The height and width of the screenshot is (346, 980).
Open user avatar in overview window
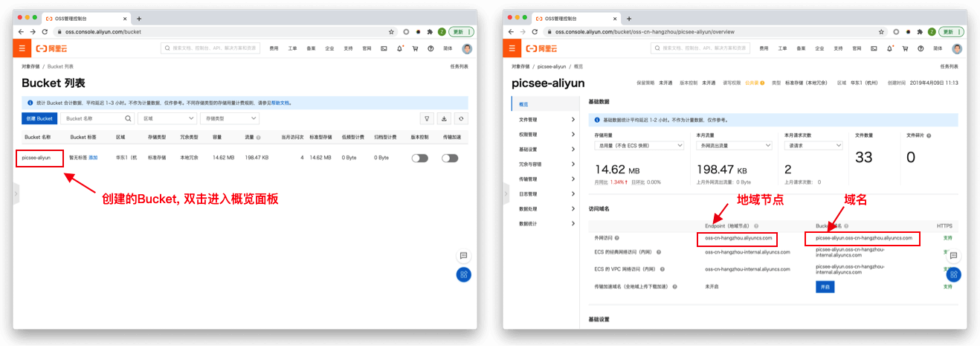[x=957, y=48]
